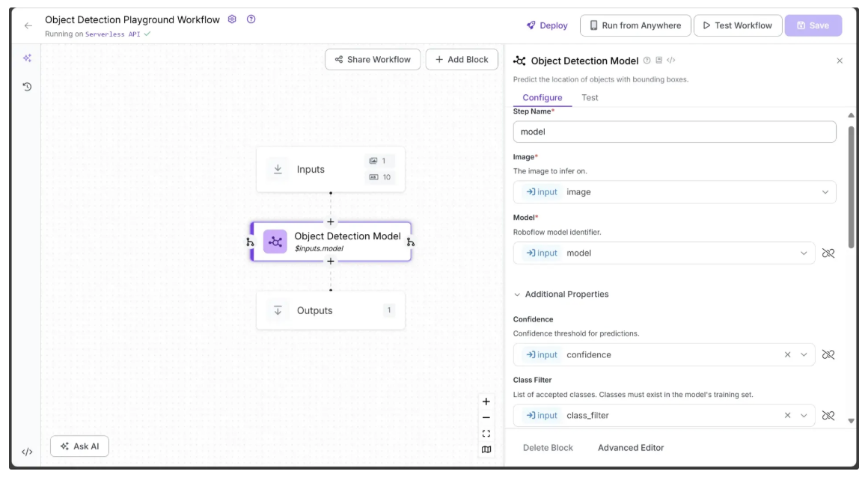Click the back arrow icon
This screenshot has height=480, width=868.
click(x=28, y=25)
